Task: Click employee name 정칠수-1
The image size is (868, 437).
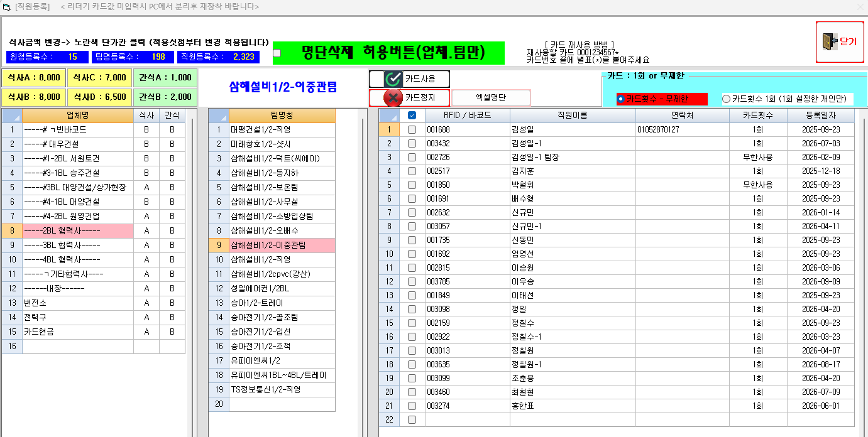Action: (573, 337)
